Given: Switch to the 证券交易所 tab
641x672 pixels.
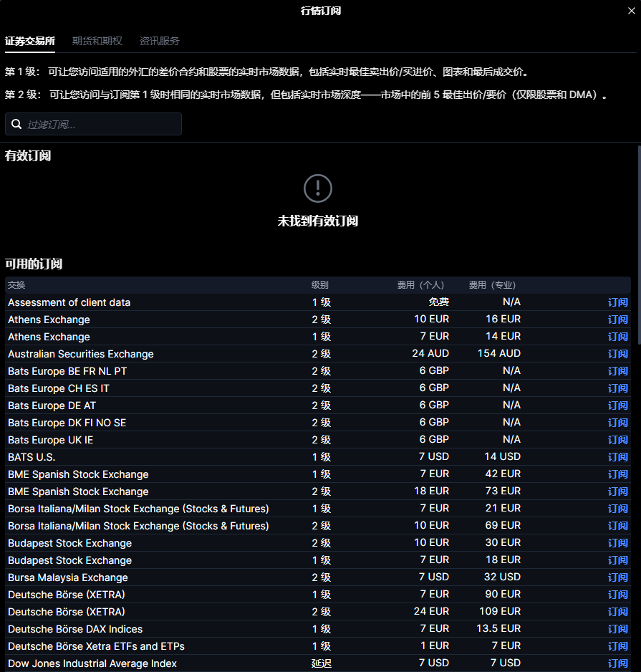Looking at the screenshot, I should (30, 41).
